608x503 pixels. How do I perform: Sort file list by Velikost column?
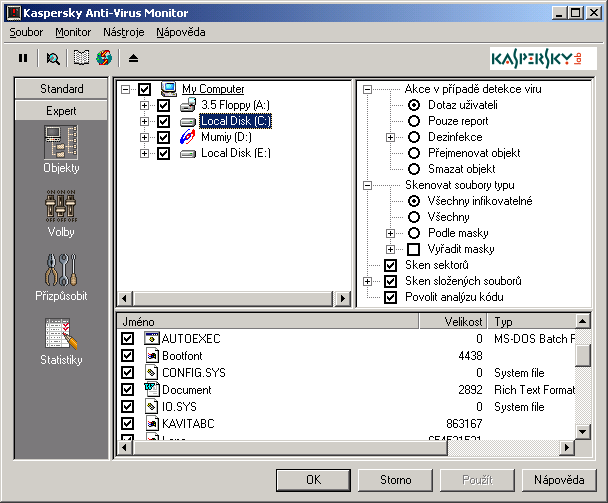[453, 322]
